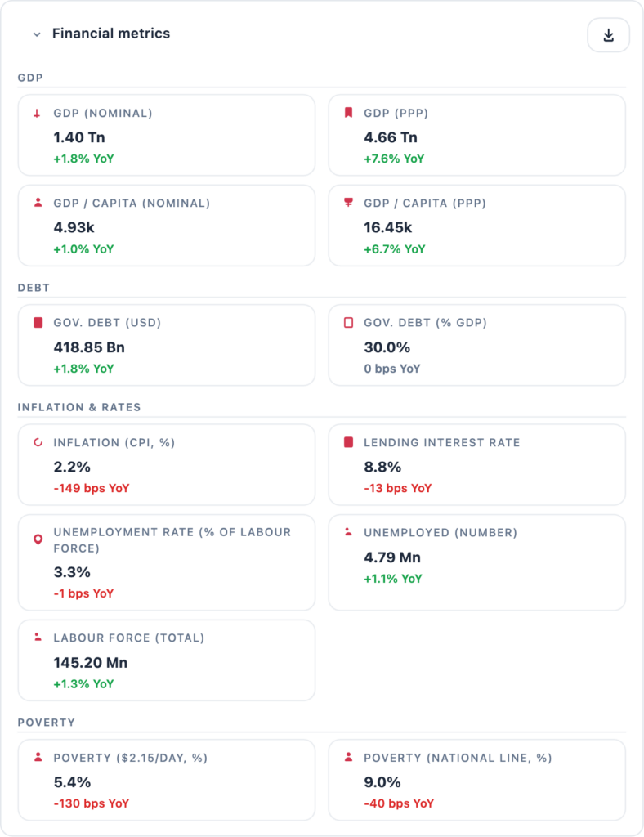Open the 1.40 Tn GDP nominal value
This screenshot has height=837, width=644.
pos(79,137)
